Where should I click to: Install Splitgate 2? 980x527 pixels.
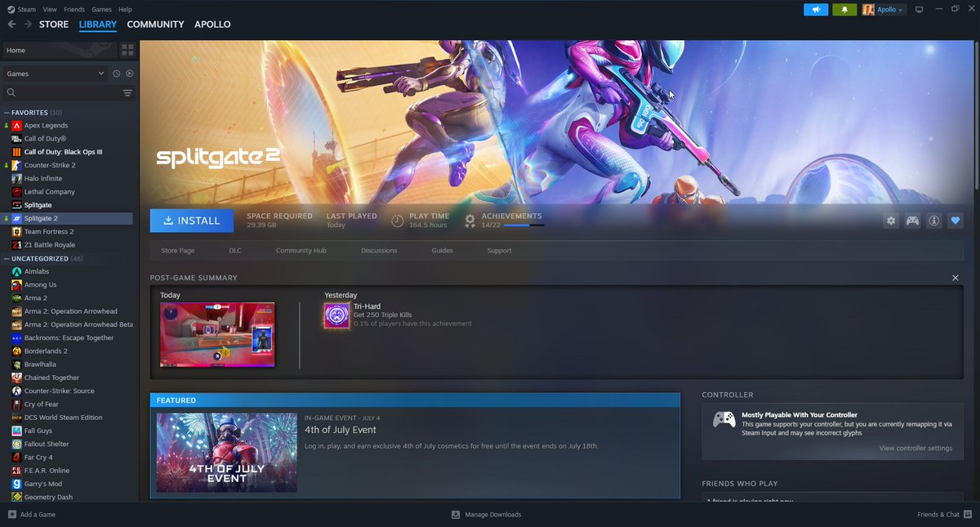(192, 221)
